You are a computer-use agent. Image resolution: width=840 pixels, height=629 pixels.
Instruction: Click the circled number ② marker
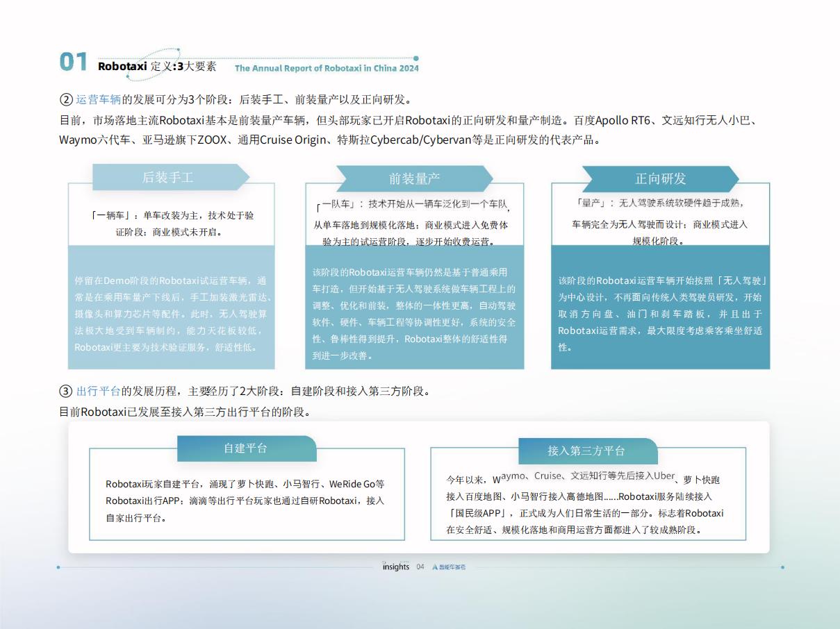[x=66, y=99]
